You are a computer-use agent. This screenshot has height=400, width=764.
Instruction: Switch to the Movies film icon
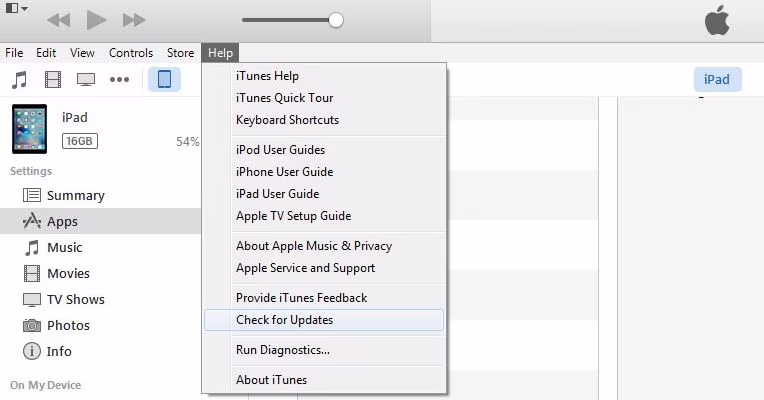tap(53, 79)
